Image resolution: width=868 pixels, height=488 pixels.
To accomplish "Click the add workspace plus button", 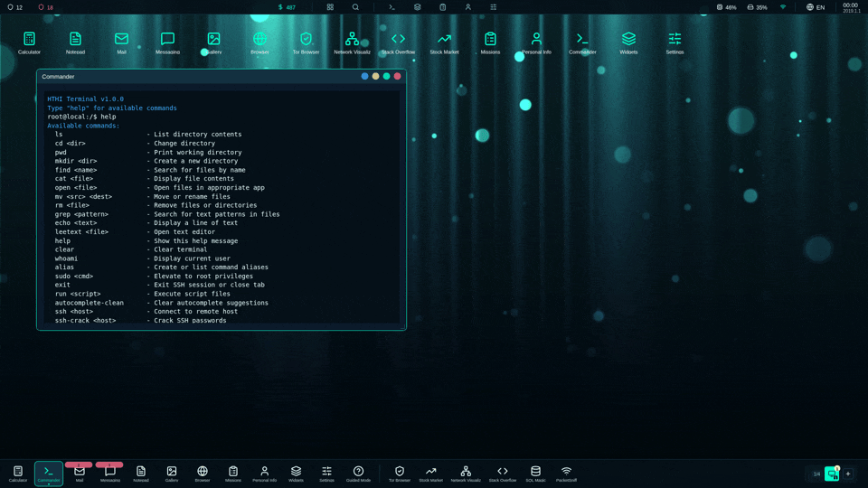I will [848, 474].
